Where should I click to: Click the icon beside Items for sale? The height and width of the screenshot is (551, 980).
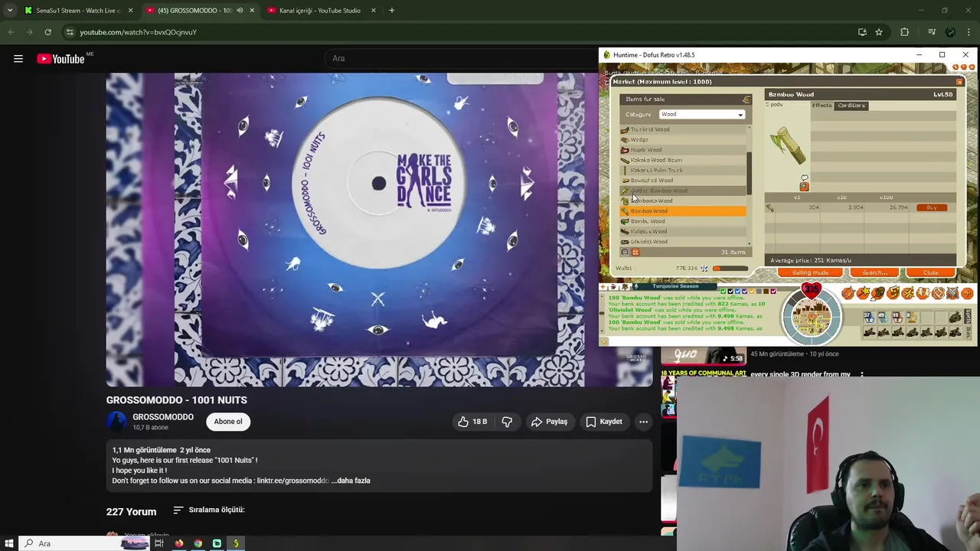pos(746,99)
